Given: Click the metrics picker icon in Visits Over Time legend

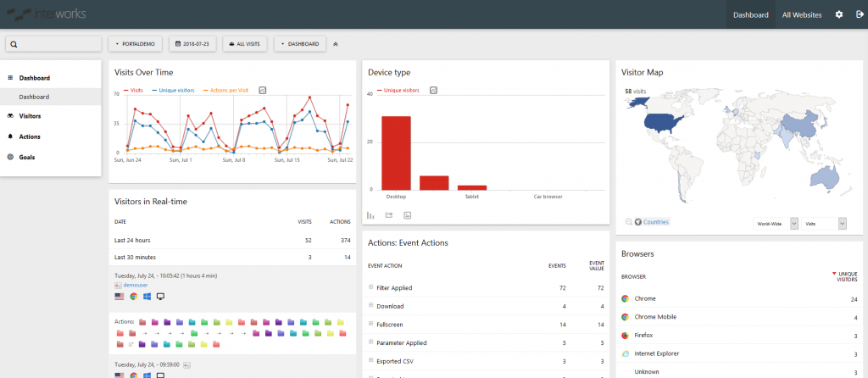Looking at the screenshot, I should tap(263, 90).
